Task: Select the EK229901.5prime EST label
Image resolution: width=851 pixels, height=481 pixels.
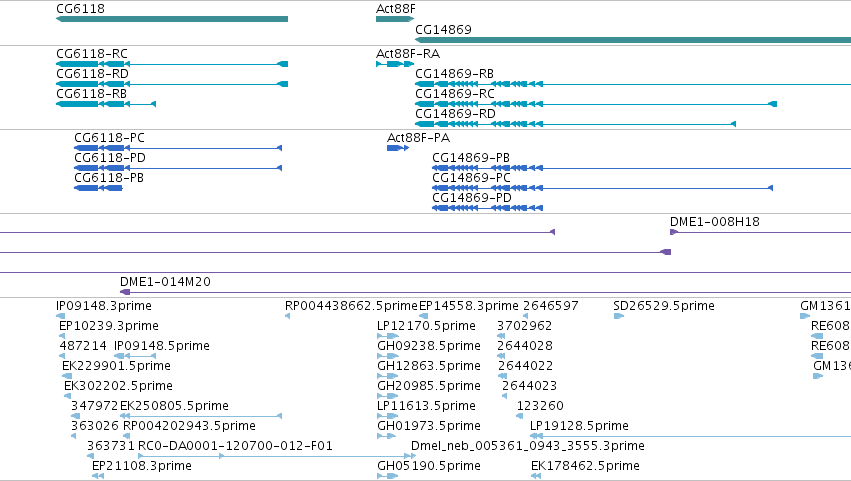Action: pyautogui.click(x=117, y=366)
